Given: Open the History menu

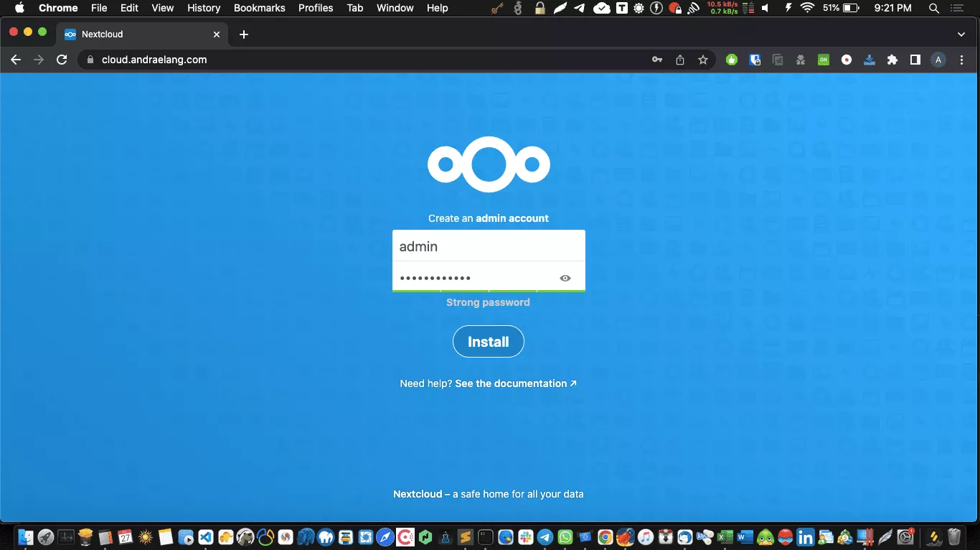Looking at the screenshot, I should (x=204, y=8).
